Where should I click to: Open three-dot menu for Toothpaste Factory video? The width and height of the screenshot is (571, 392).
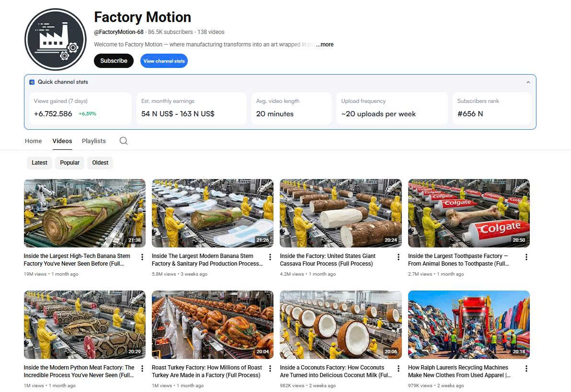526,258
